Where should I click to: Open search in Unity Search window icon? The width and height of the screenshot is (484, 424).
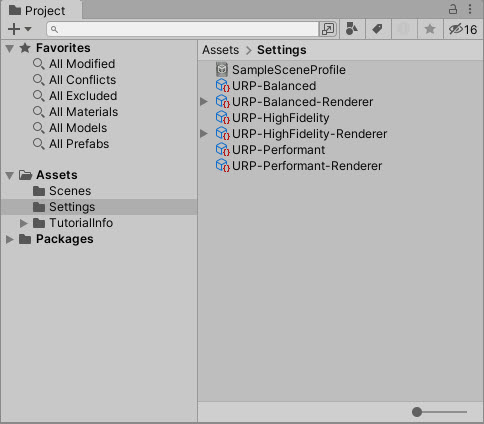pyautogui.click(x=328, y=29)
